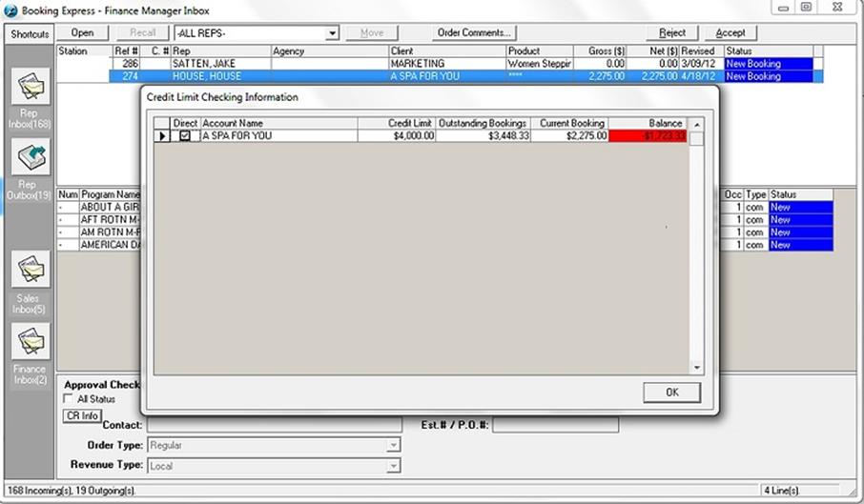Click the Reject button
This screenshot has height=504, width=864.
click(672, 32)
